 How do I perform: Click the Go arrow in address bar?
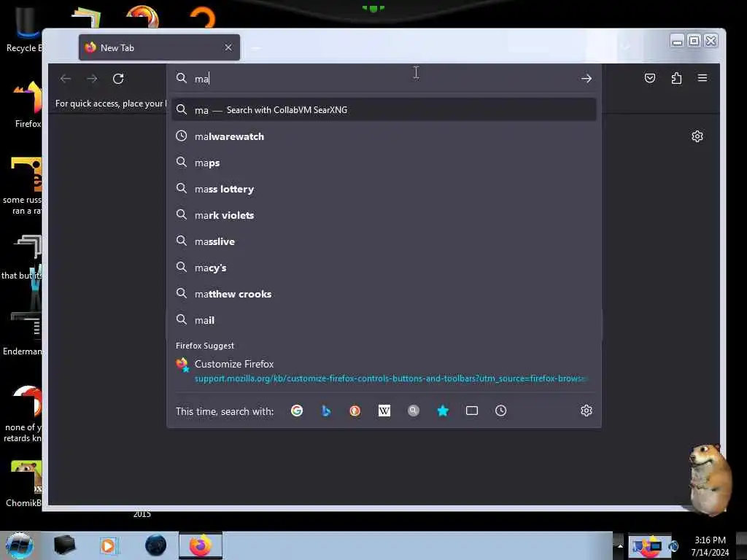pyautogui.click(x=587, y=79)
